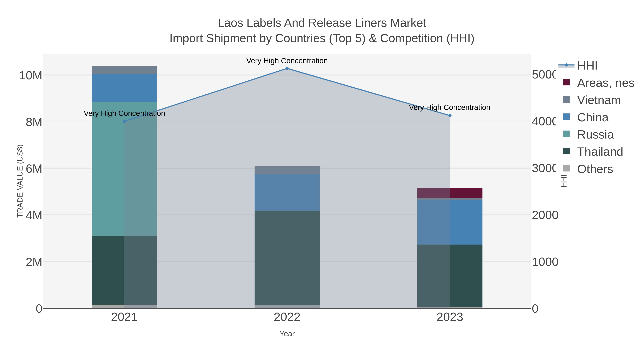Click the China segment in the 2023 bar
The image size is (644, 362).
point(450,222)
